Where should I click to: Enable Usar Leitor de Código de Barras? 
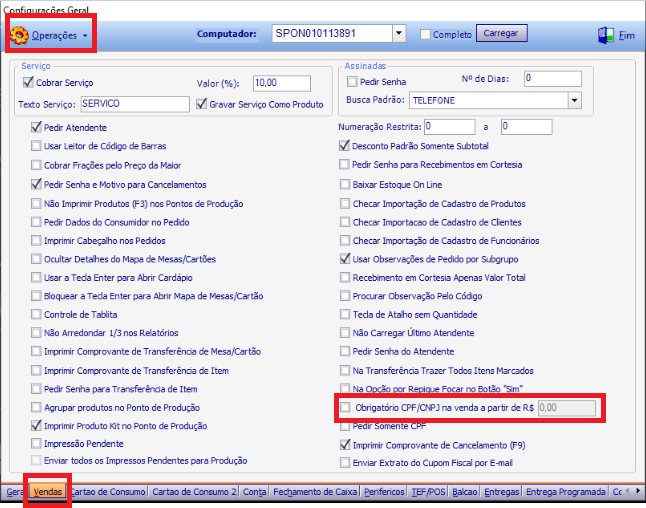(36, 146)
